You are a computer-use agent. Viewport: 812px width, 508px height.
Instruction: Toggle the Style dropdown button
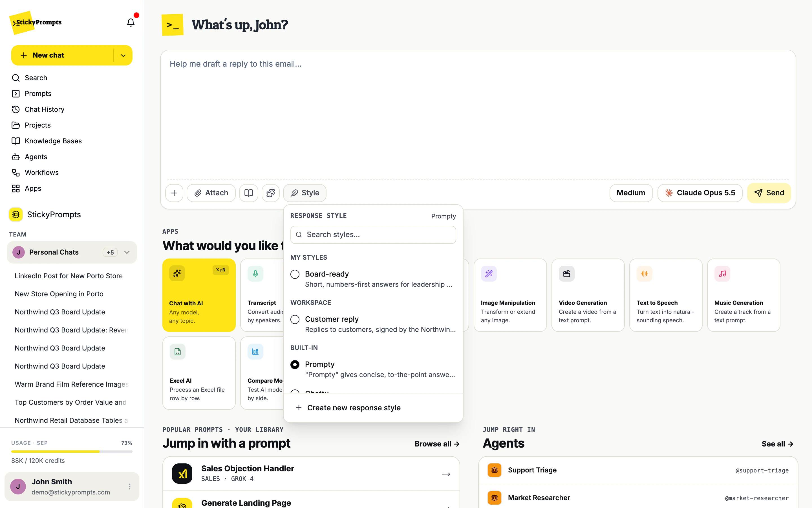[x=305, y=193]
